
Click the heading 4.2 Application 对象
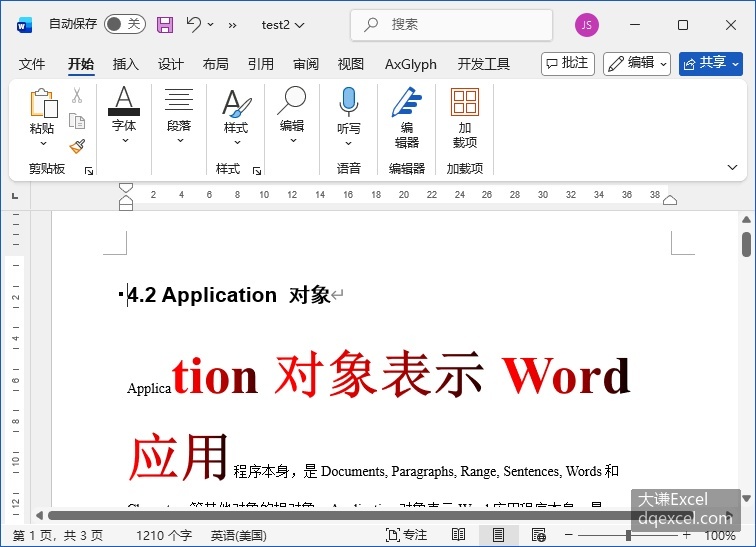click(x=229, y=295)
